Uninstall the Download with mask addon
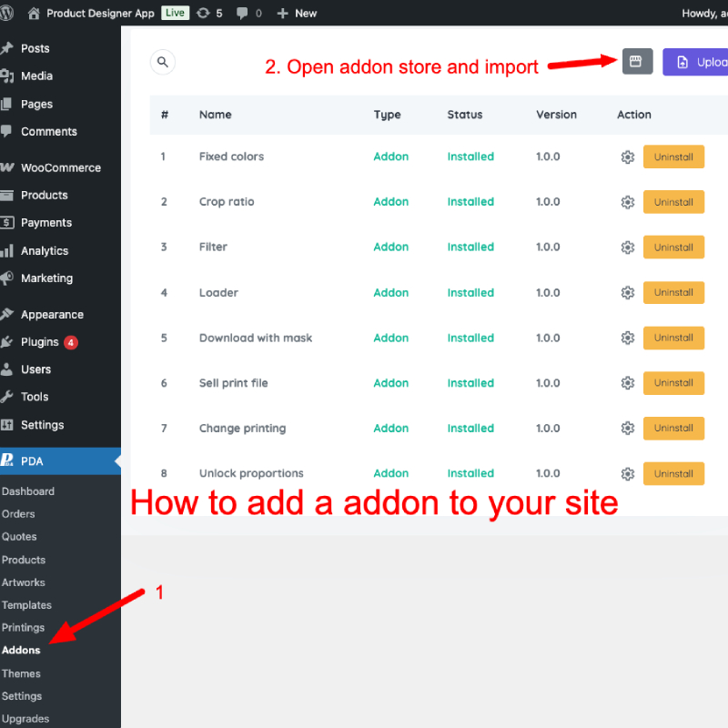 (673, 338)
